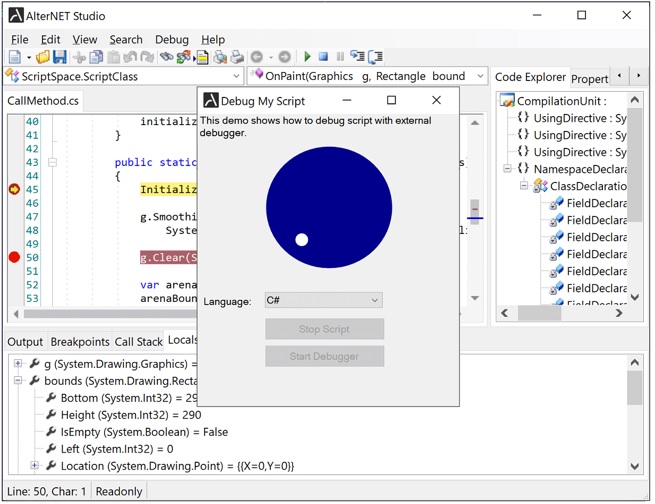The image size is (655, 504).
Task: Open the Language dropdown showing C#
Action: [323, 301]
